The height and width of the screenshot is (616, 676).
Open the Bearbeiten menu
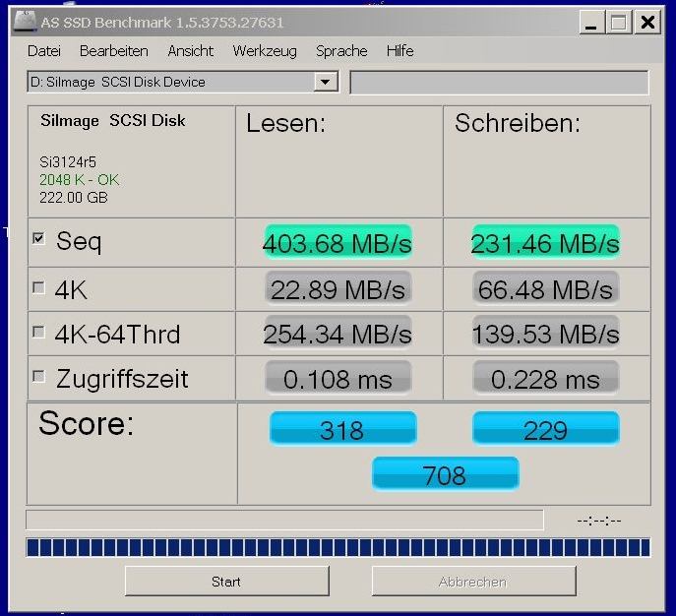(114, 51)
